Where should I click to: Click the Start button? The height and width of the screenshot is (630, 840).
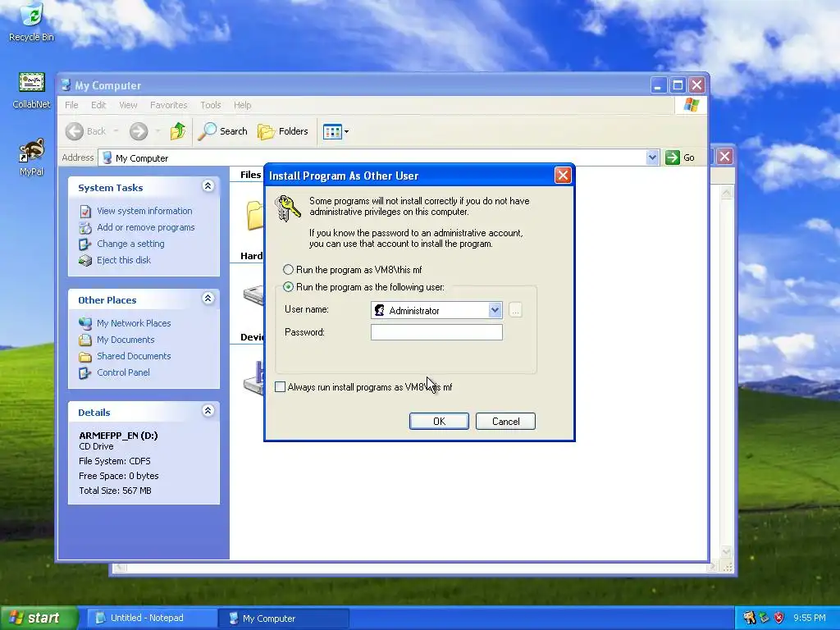coord(39,618)
